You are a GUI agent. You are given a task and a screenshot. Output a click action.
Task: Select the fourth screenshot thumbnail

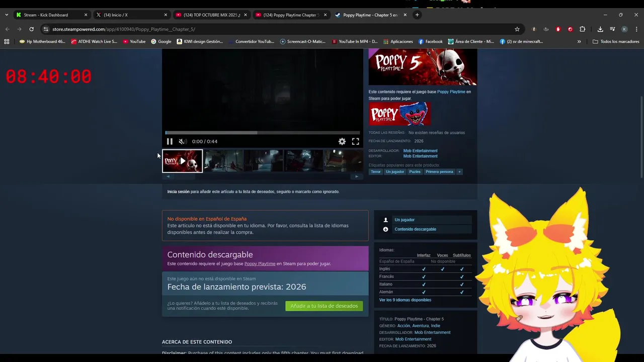[x=304, y=161]
